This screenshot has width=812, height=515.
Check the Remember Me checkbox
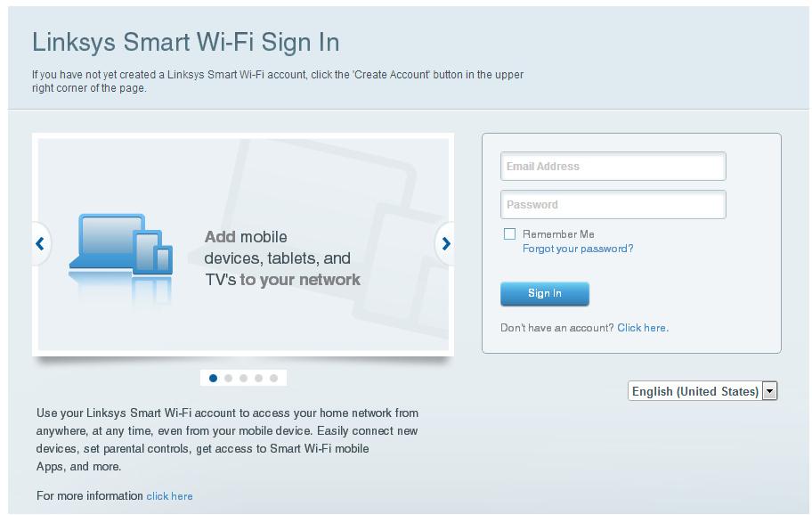click(x=509, y=234)
